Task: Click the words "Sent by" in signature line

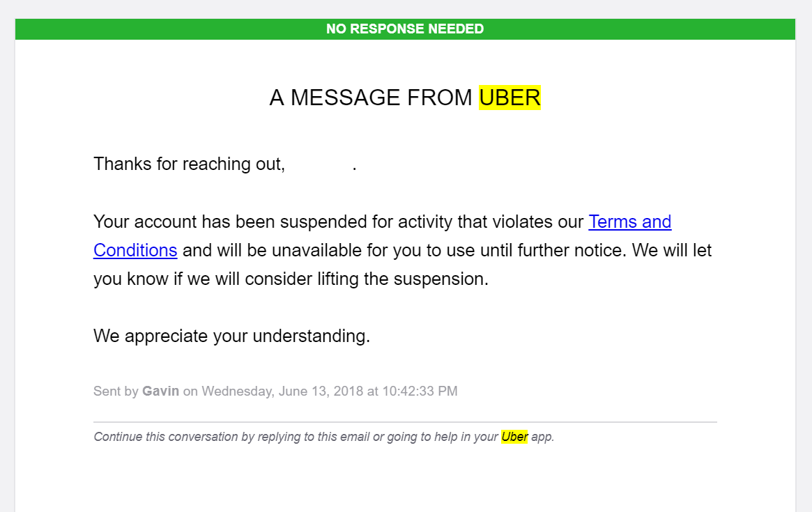Action: coord(116,391)
